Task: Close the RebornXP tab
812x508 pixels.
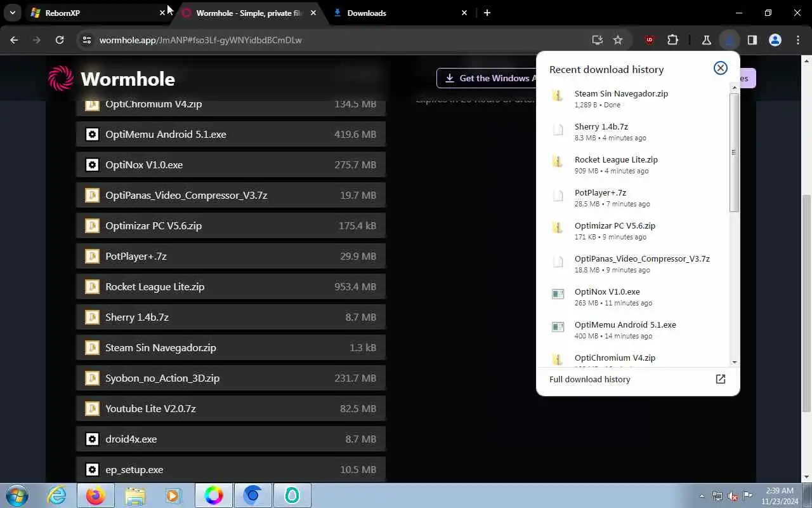Action: click(162, 13)
